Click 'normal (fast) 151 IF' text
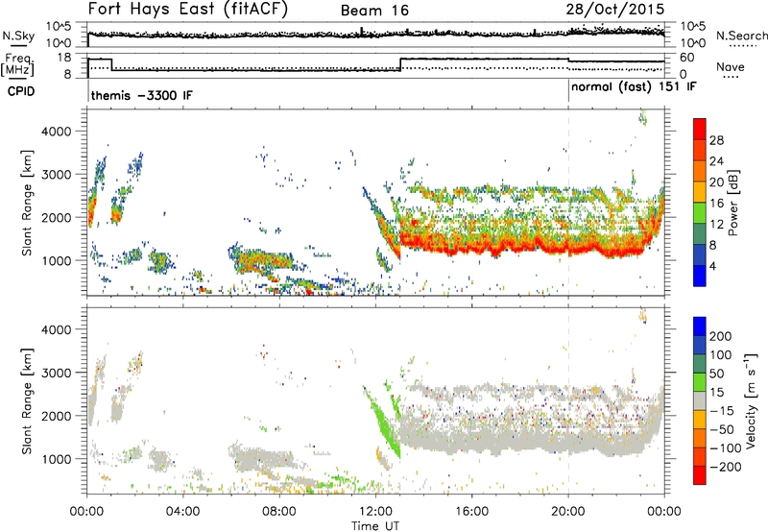The width and height of the screenshot is (768, 532). coord(634,87)
